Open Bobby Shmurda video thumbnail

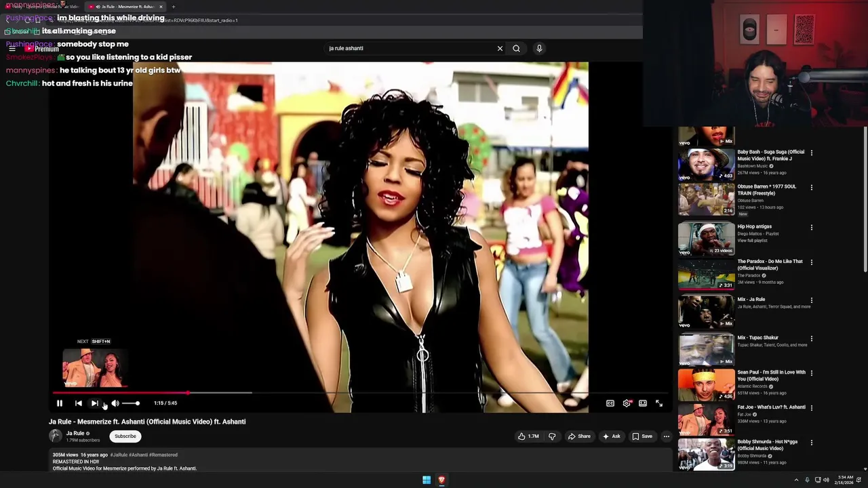[706, 454]
